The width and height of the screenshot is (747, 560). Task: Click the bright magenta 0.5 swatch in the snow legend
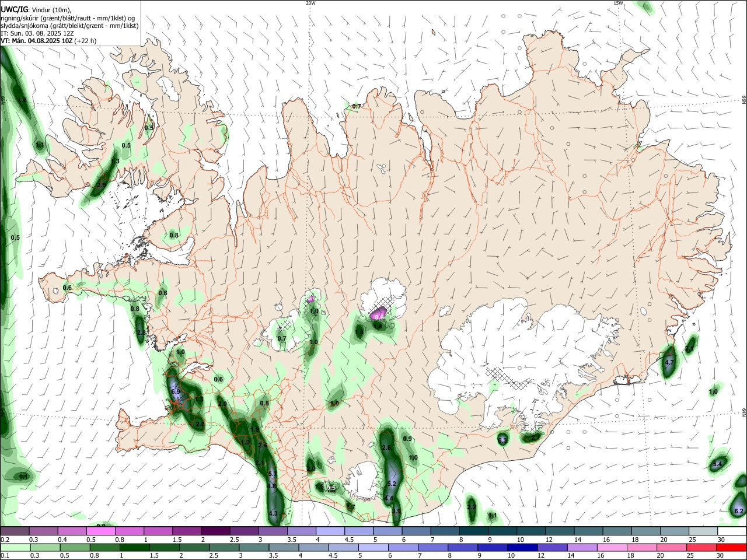pos(100,531)
